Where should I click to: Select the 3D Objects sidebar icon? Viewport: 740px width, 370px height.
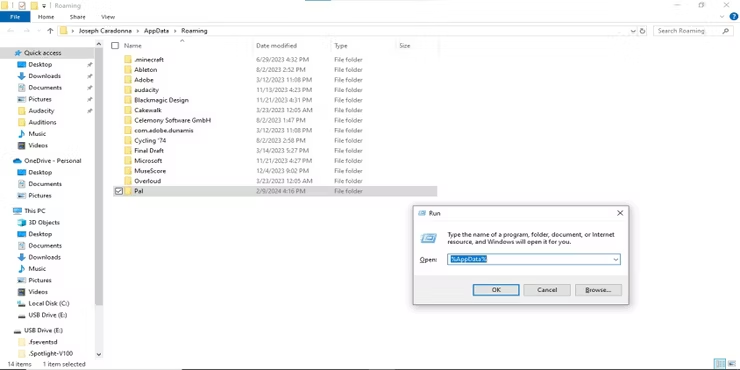[x=21, y=222]
